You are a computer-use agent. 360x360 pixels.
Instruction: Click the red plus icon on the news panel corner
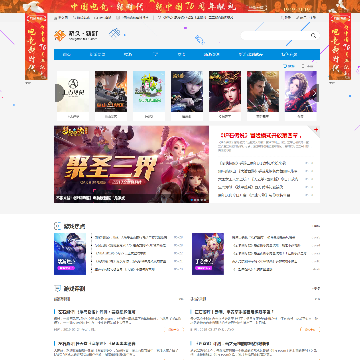pyautogui.click(x=316, y=129)
